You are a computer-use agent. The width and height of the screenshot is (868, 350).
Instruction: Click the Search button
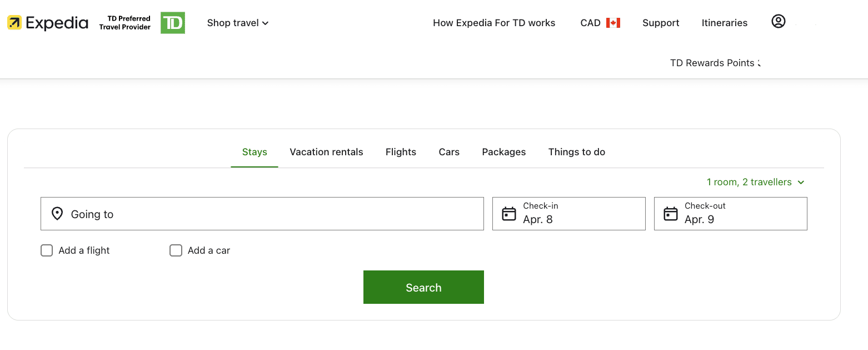click(x=423, y=287)
